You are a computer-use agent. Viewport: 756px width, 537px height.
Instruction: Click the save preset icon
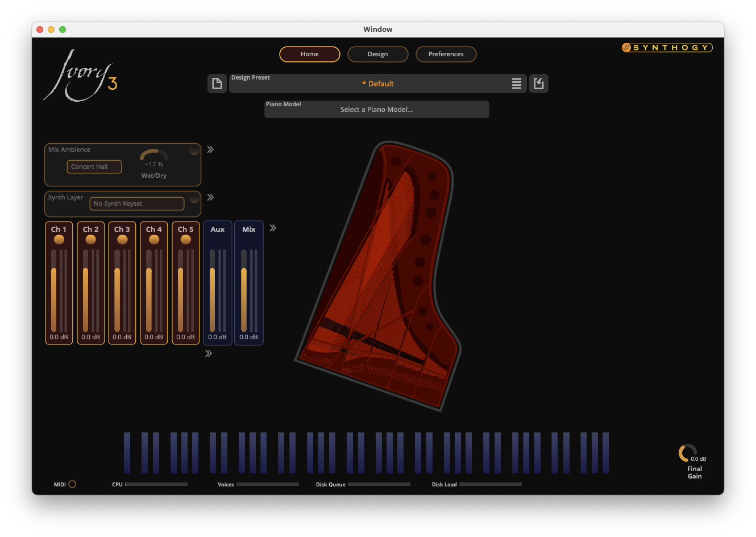pyautogui.click(x=538, y=84)
